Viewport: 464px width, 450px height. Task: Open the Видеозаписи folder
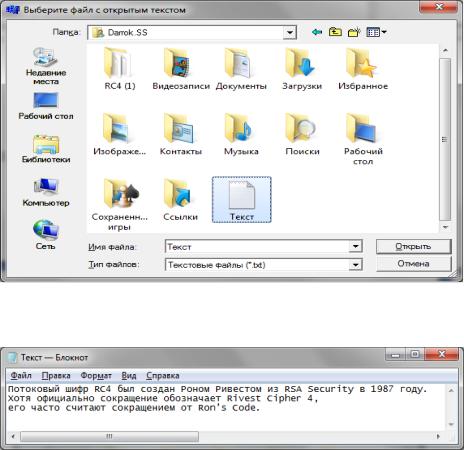(181, 69)
